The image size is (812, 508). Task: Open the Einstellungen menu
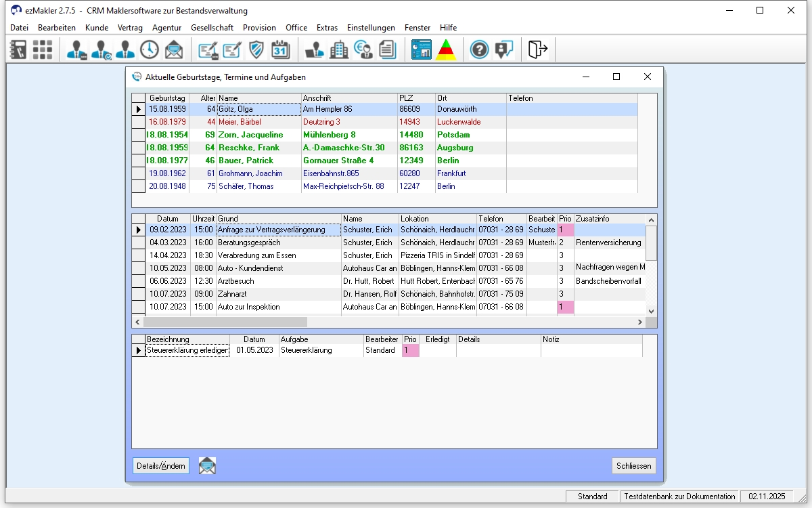tap(371, 28)
